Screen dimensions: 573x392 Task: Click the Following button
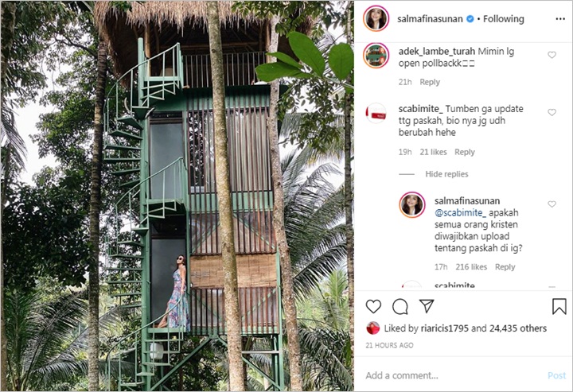[x=503, y=19]
